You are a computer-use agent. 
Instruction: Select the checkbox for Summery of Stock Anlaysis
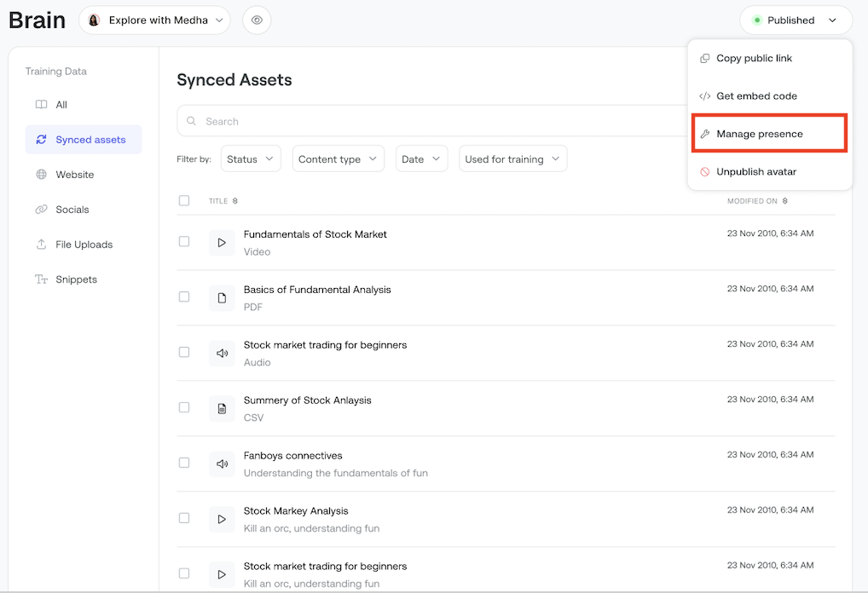point(184,407)
